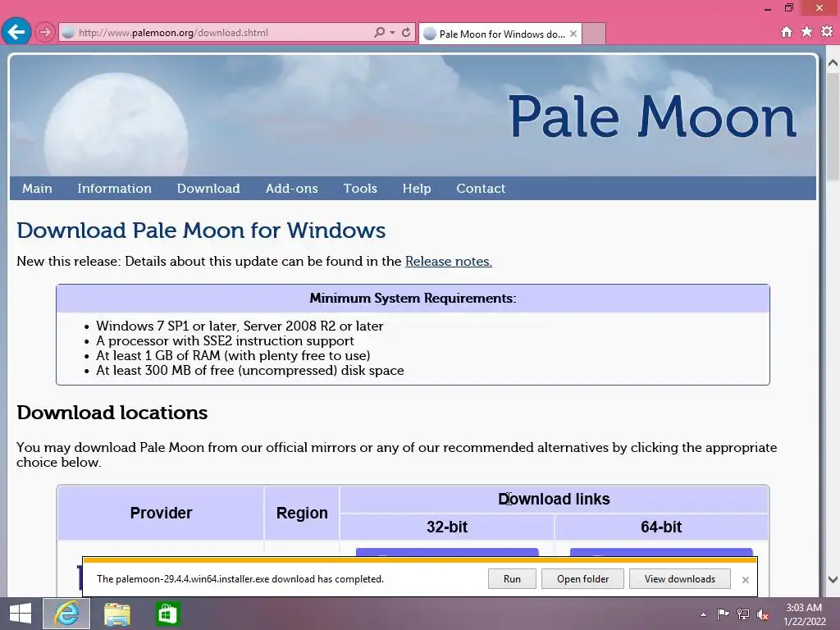Click the Windows 7 SP1 requirement line
Image resolution: width=840 pixels, height=630 pixels.
pyautogui.click(x=240, y=326)
